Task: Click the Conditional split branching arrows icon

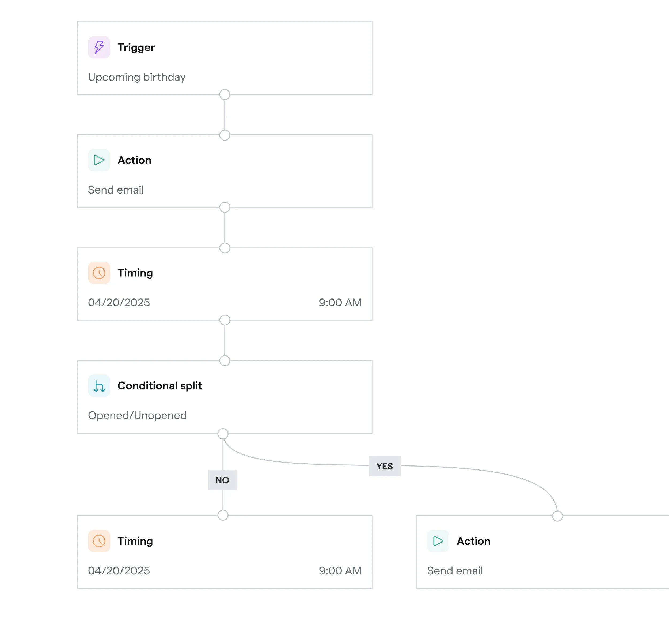Action: coord(99,386)
